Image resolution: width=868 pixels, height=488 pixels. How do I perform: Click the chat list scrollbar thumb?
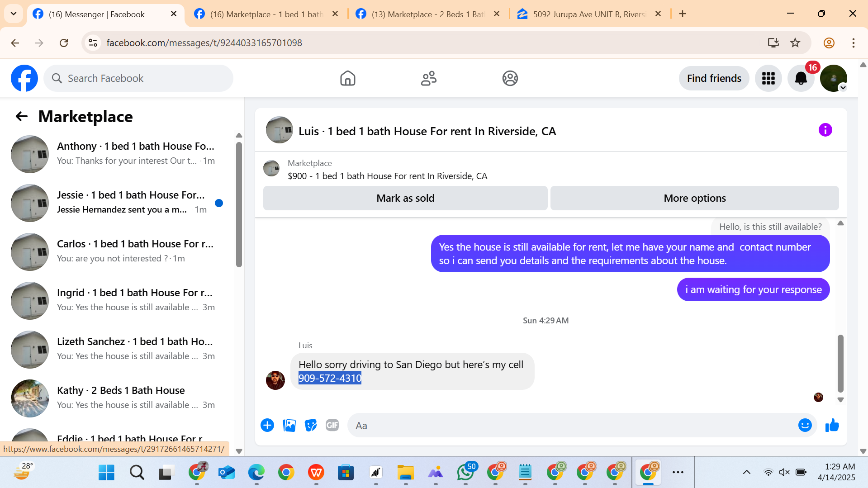239,204
